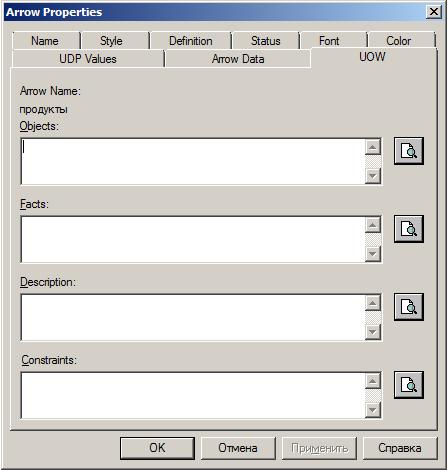Cancel with the Отмена button
Image resolution: width=448 pixels, height=470 pixels.
[238, 448]
